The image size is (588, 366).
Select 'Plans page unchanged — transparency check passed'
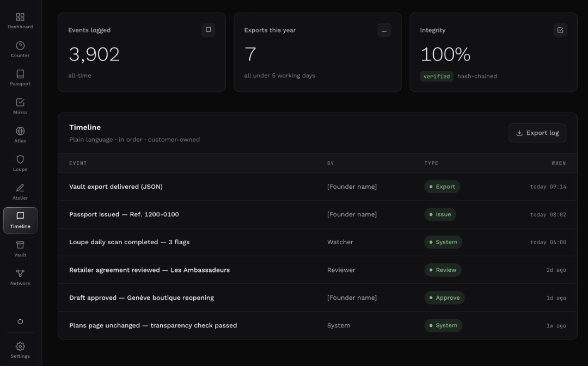pos(153,325)
